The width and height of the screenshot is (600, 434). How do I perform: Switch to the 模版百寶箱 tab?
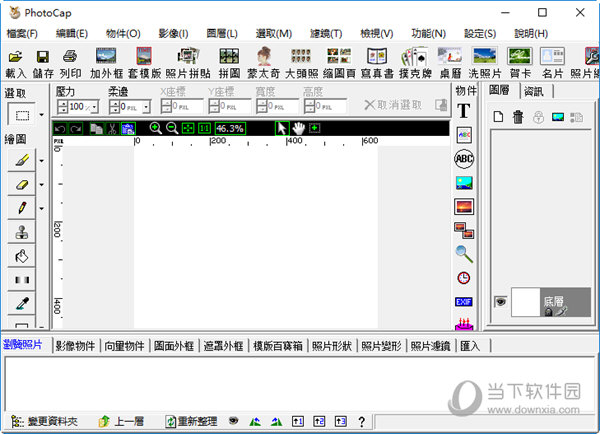[x=277, y=346]
